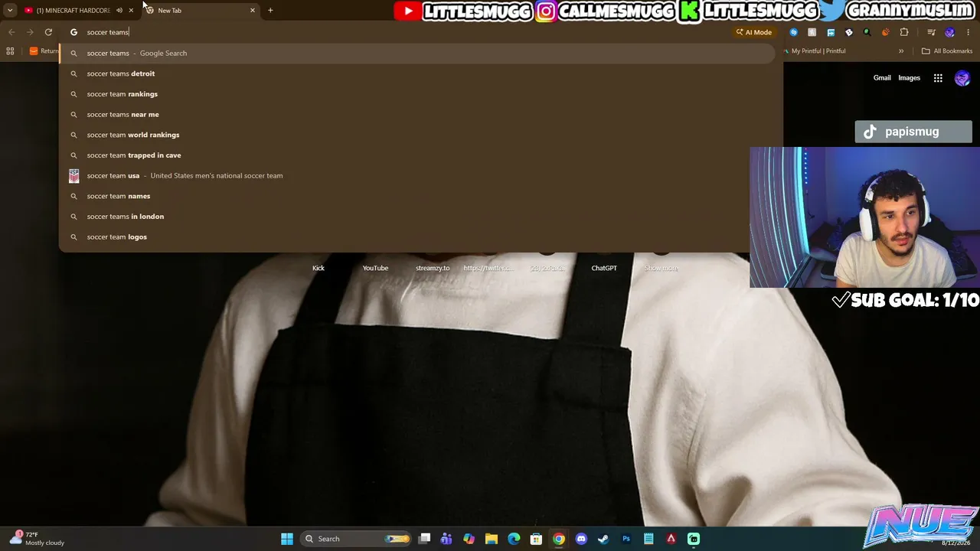Screen dimensions: 980x551
Task: Open the Extensions puzzle menu
Action: coord(904,32)
